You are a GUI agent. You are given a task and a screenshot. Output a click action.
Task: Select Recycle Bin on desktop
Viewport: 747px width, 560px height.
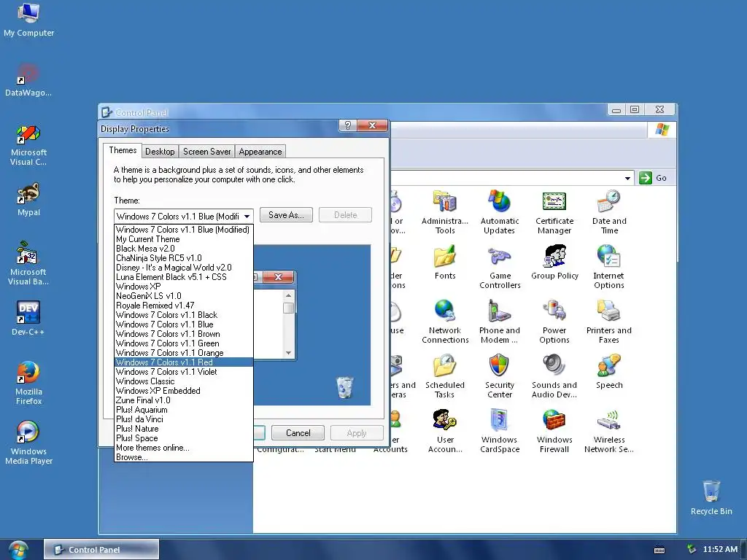(711, 497)
